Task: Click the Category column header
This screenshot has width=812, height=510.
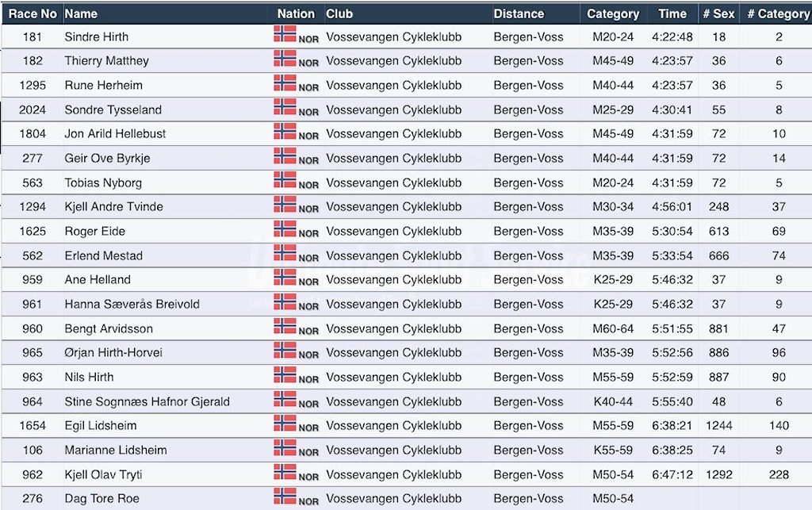Action: click(x=613, y=14)
